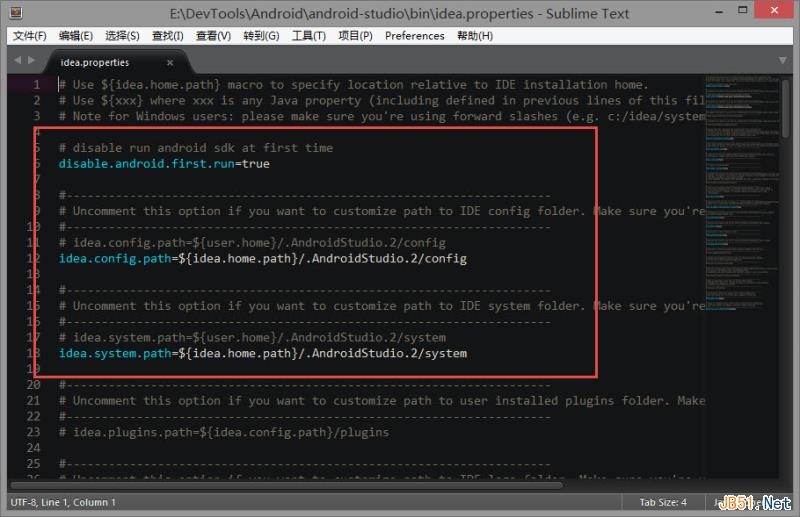
Task: Open the 选择(S) menu
Action: pos(122,36)
